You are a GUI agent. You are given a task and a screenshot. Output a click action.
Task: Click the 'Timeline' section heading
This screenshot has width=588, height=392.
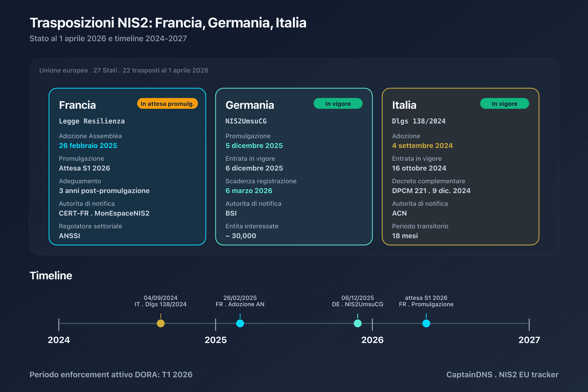point(51,276)
